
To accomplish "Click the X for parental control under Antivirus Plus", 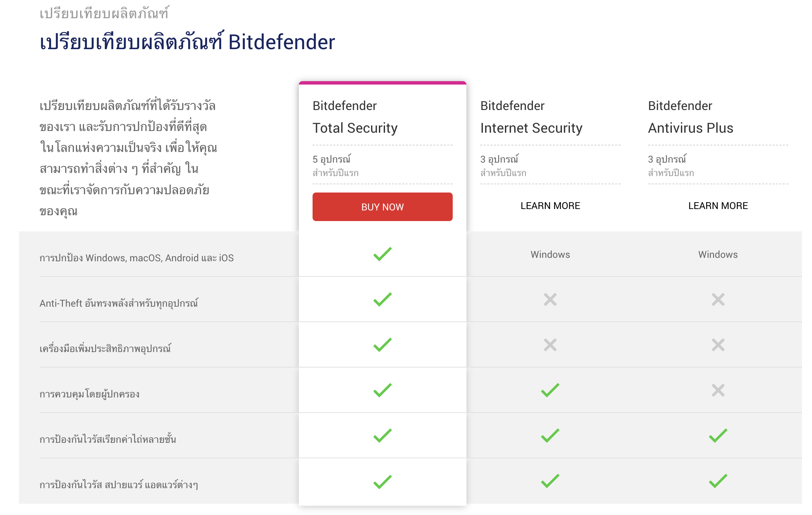I will [717, 390].
